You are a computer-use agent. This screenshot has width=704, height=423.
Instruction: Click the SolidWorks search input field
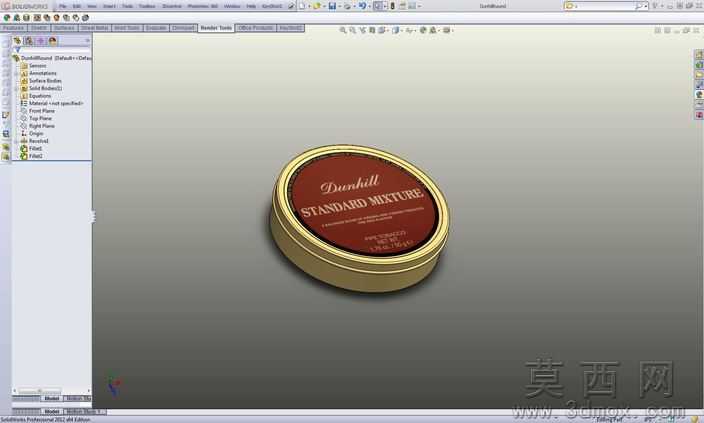(606, 6)
